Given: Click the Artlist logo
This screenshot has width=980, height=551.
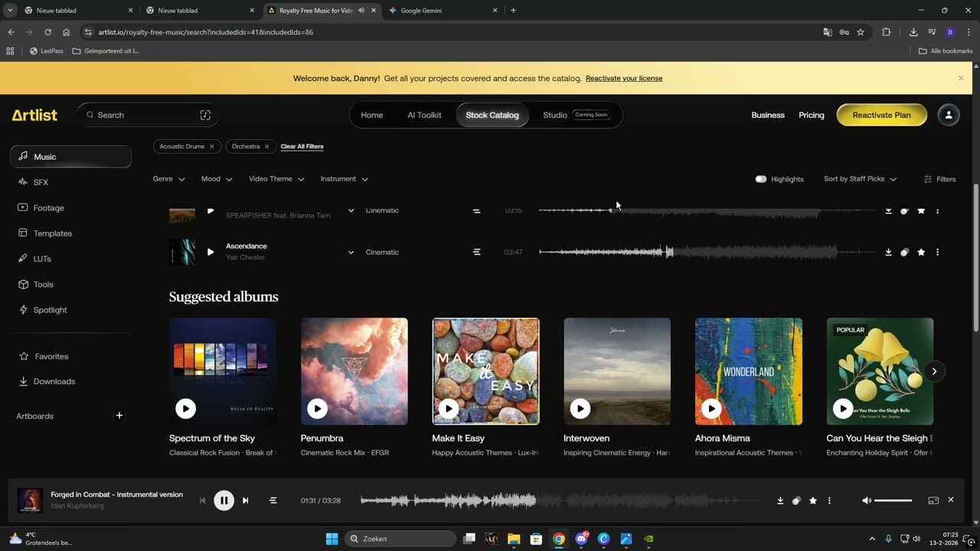Looking at the screenshot, I should coord(34,115).
